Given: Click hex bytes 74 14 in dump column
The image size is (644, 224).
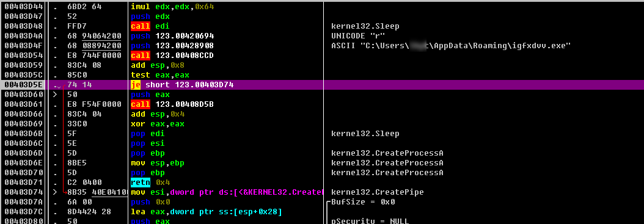Looking at the screenshot, I should [82, 85].
